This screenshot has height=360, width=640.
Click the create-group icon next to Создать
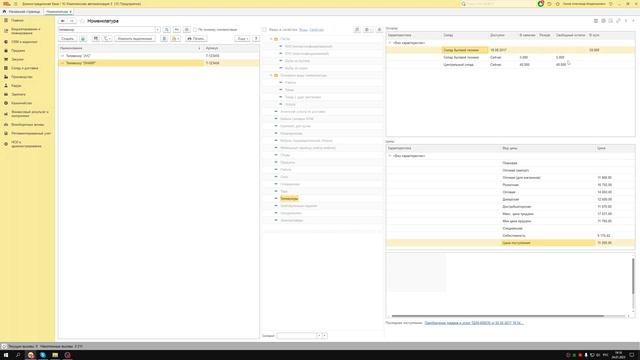tap(83, 39)
